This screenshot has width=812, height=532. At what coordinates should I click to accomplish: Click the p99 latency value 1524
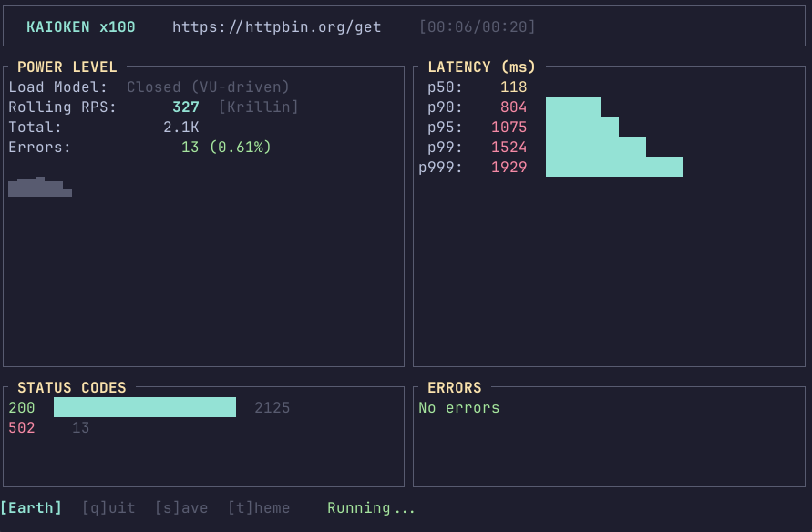[509, 148]
